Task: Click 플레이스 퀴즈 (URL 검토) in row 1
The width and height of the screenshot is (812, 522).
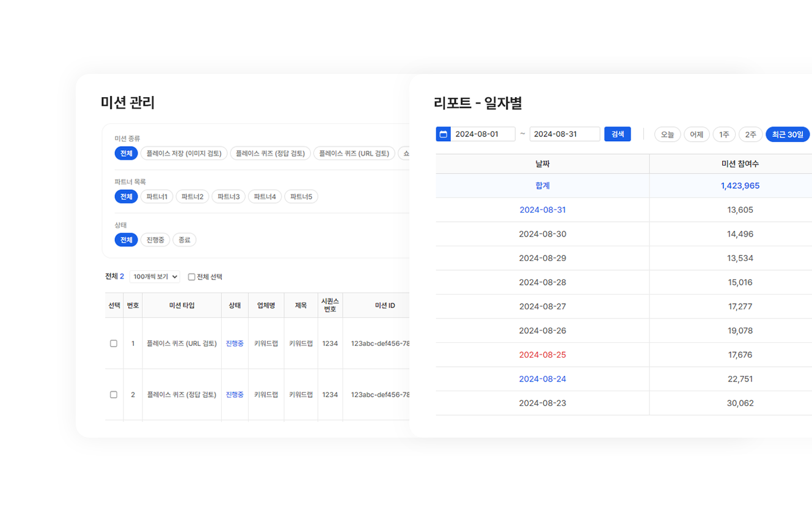Action: tap(182, 344)
